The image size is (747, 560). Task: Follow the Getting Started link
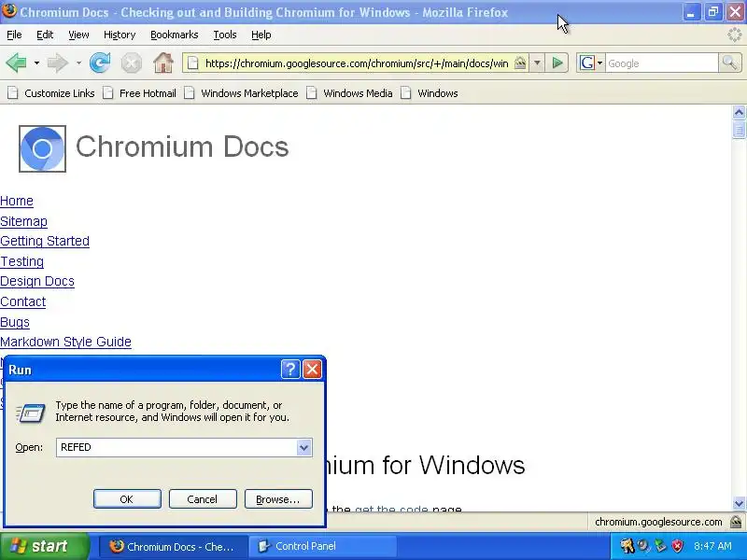pyautogui.click(x=45, y=241)
